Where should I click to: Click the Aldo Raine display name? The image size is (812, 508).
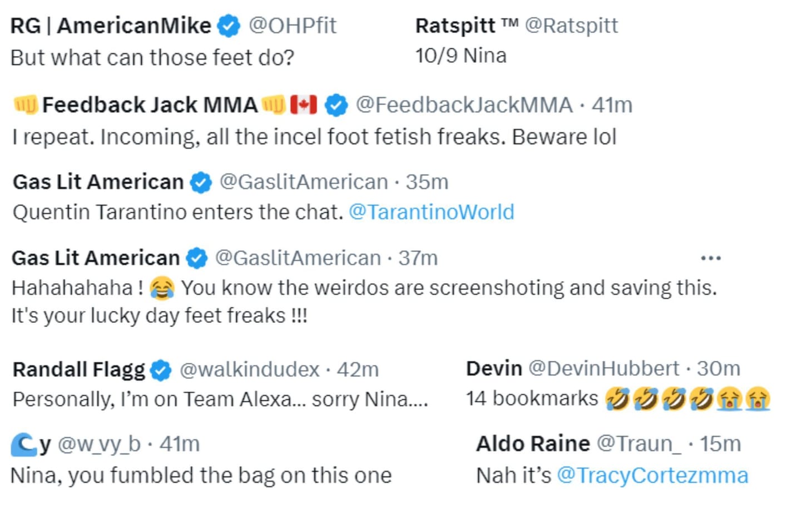(533, 444)
